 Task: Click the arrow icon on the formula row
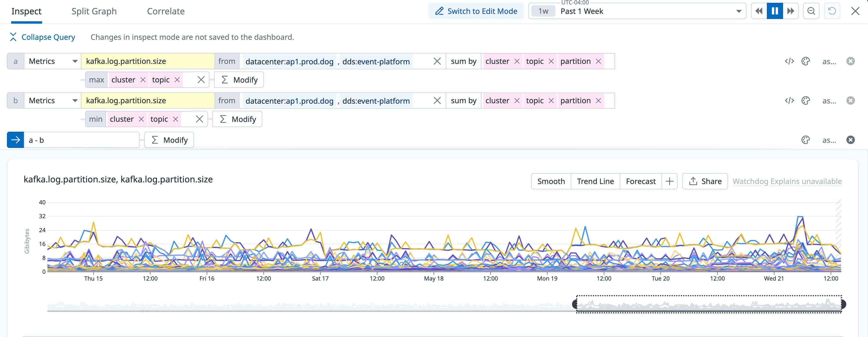15,140
